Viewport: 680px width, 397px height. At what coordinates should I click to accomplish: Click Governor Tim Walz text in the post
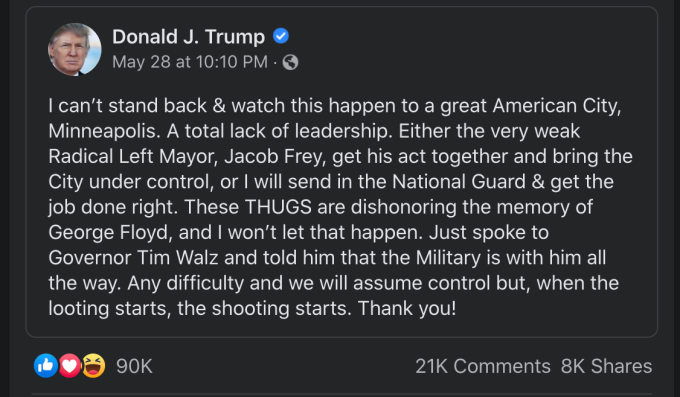click(133, 258)
